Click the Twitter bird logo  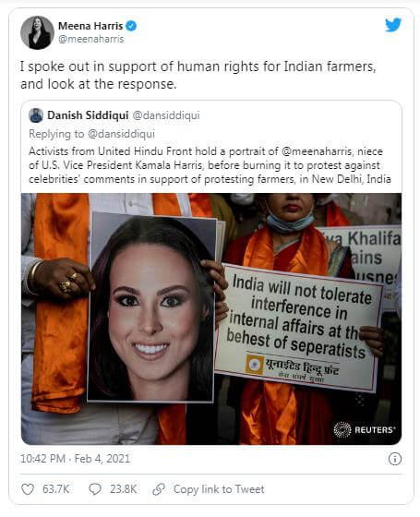point(393,25)
